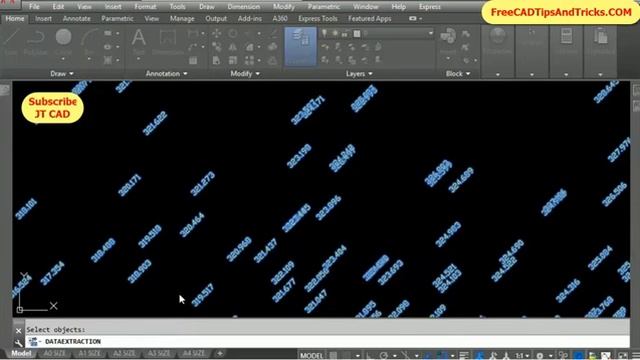Add a new layout with plus button
Viewport: 640px width, 360px height.
(x=220, y=353)
